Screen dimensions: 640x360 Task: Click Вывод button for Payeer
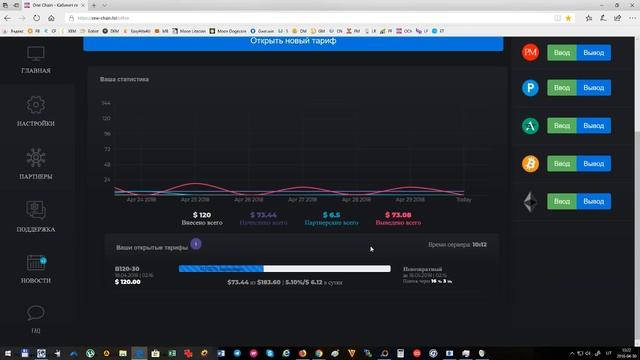tap(593, 88)
